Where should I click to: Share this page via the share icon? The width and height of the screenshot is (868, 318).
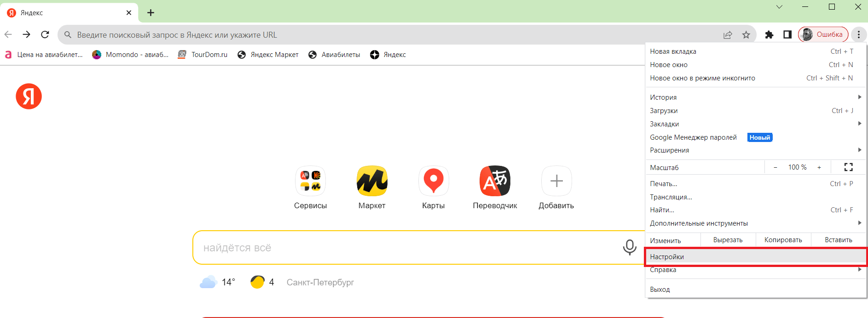tap(728, 35)
